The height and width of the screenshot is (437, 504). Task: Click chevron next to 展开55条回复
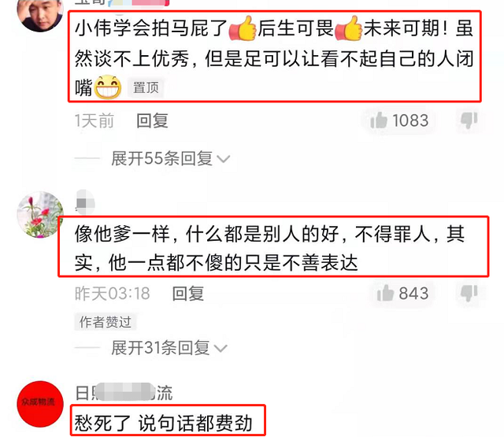click(x=224, y=159)
